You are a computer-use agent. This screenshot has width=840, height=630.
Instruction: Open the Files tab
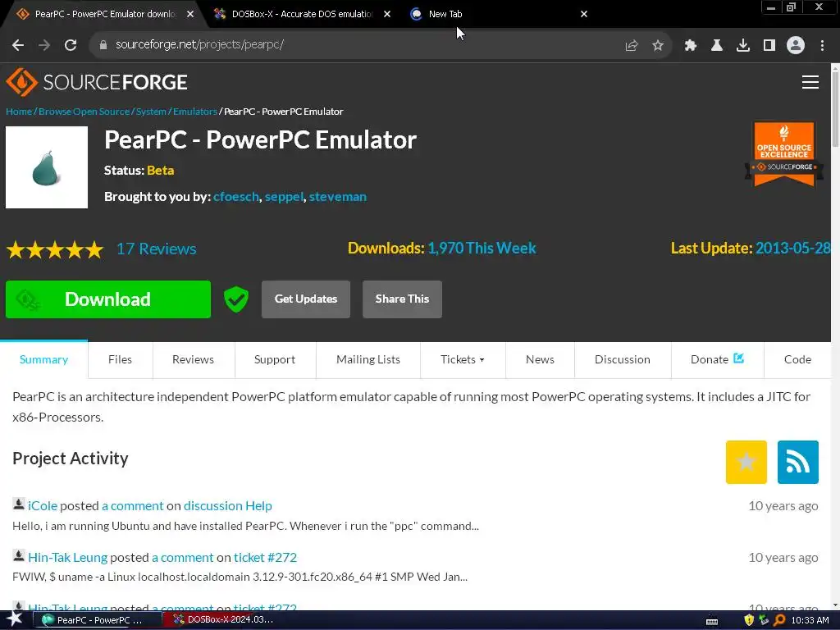point(120,359)
